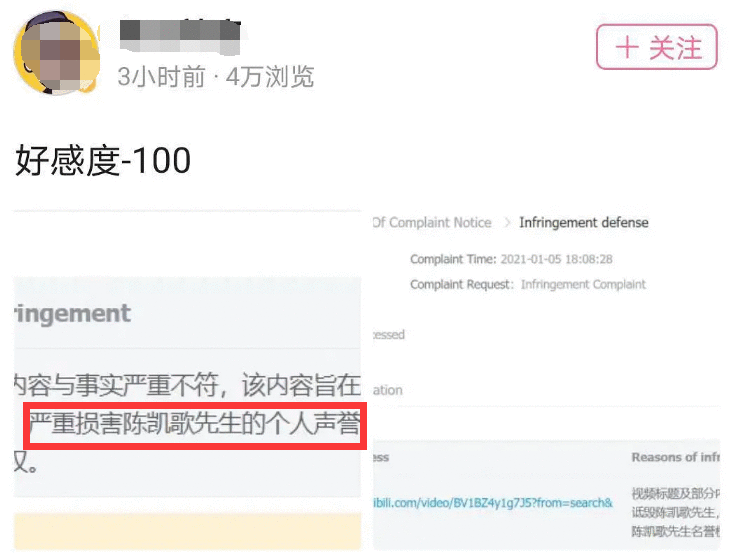Image resolution: width=745 pixels, height=559 pixels.
Task: Click the Complaint Time 2021-01-05 value
Action: coord(556,259)
